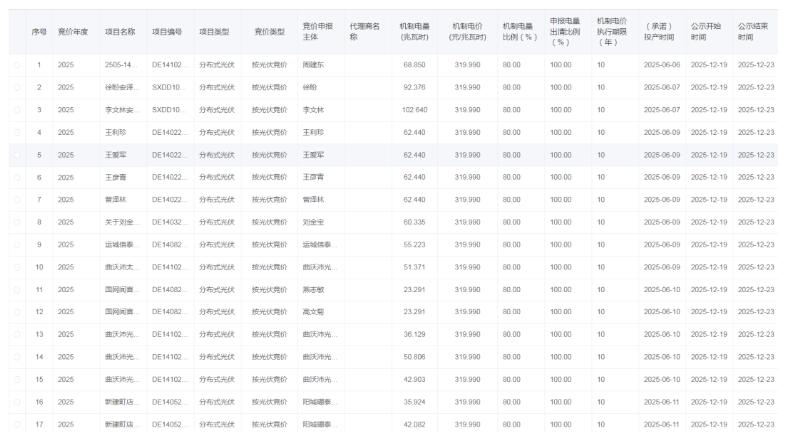Click the 项目名称 column header
The width and height of the screenshot is (789, 437).
click(x=120, y=31)
